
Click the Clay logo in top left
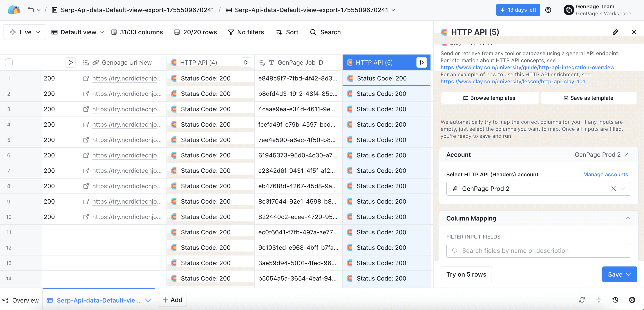tap(14, 10)
